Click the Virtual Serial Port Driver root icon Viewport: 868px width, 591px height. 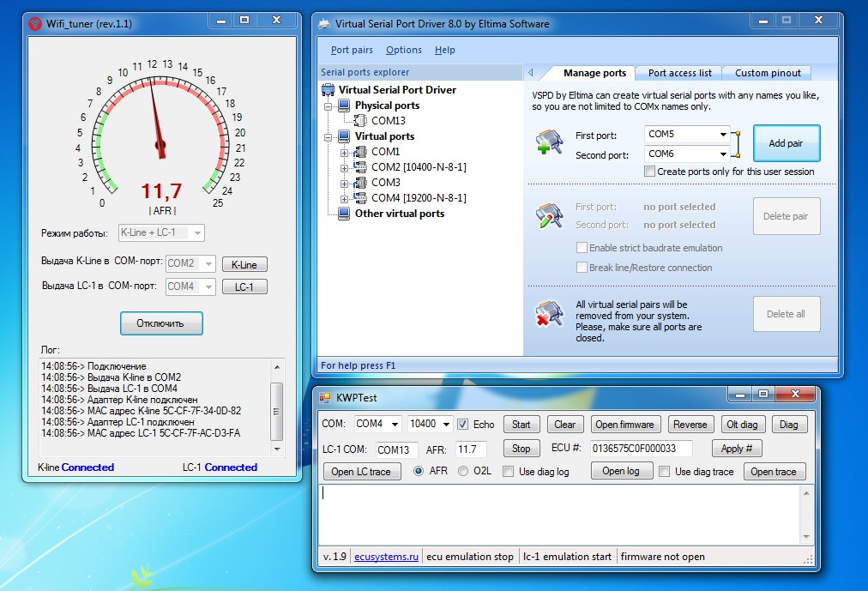329,90
